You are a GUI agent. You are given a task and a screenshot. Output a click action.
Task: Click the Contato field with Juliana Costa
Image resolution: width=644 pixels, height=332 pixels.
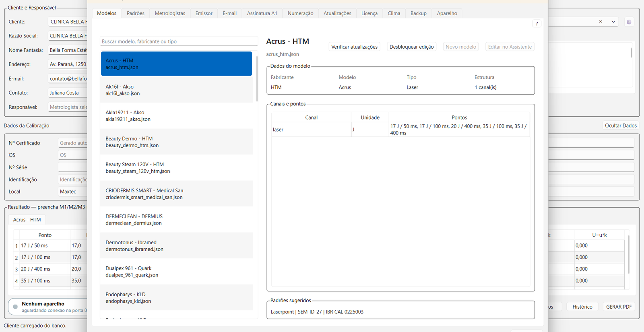coord(68,93)
